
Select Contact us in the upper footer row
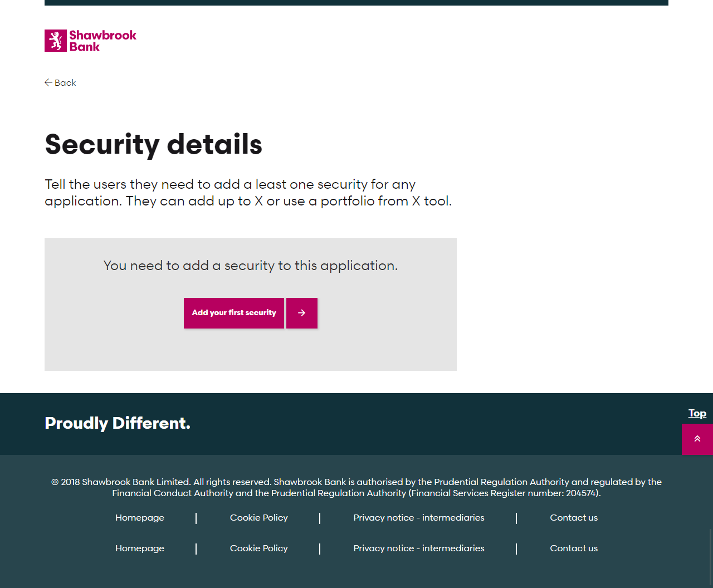574,518
